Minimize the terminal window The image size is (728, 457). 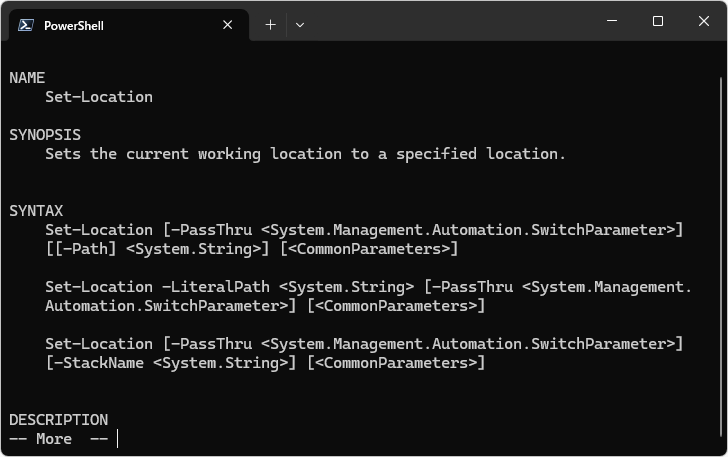point(612,21)
